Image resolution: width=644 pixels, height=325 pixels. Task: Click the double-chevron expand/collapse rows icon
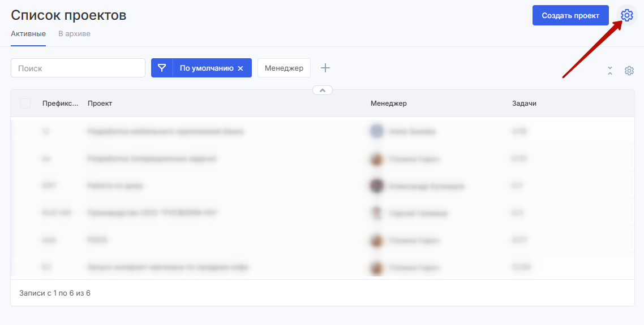(610, 71)
